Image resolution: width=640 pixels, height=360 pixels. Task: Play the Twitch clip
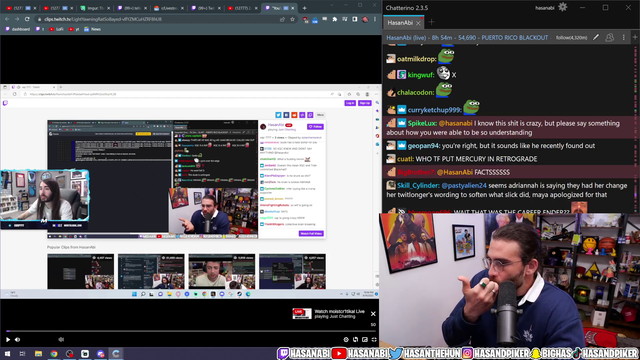coord(8,340)
